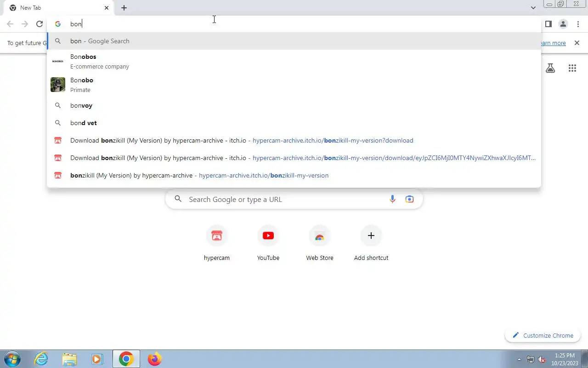Open the hypercam shortcut
Viewport: 588px width, 368px height.
tap(217, 243)
